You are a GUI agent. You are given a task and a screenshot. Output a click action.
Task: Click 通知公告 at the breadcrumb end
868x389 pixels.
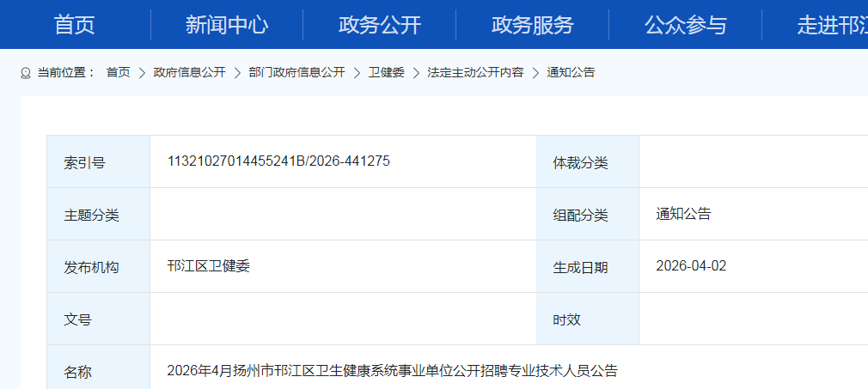point(571,72)
